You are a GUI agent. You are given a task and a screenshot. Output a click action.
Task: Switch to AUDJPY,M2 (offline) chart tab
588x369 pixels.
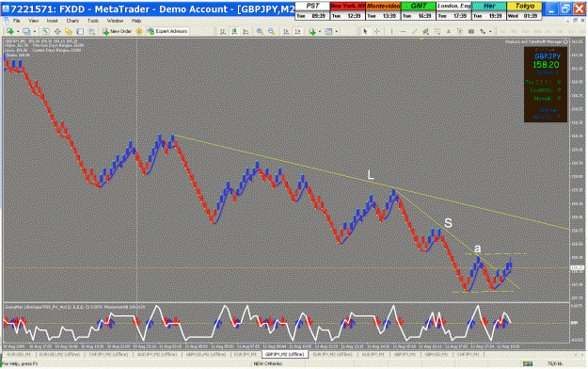157,354
